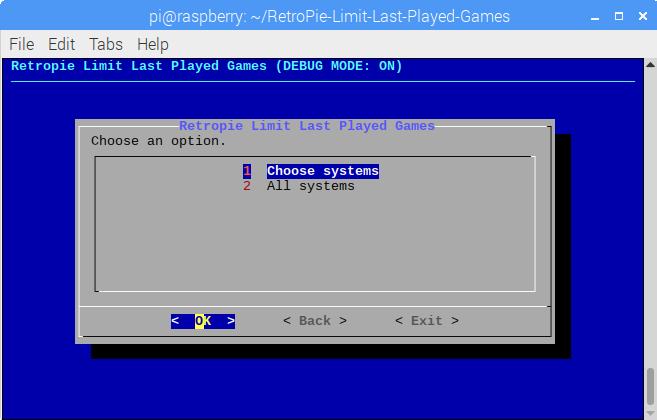Open the File menu
Screen dimensions: 657x420
(x=21, y=44)
